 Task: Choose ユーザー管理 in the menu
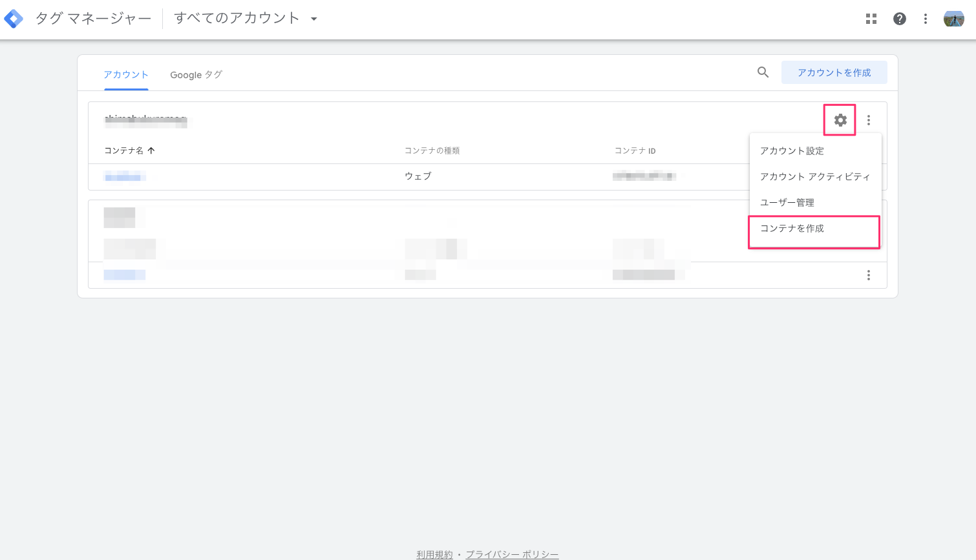click(x=787, y=202)
